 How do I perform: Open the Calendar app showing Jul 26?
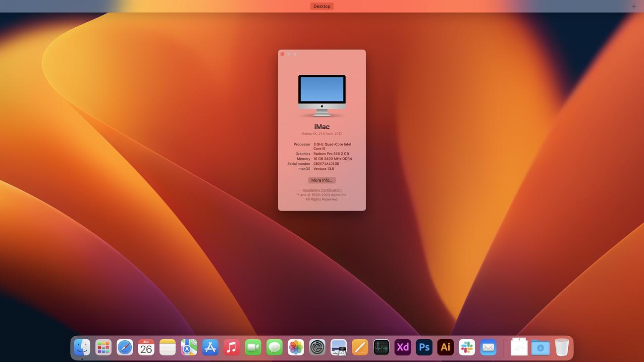[x=146, y=347]
